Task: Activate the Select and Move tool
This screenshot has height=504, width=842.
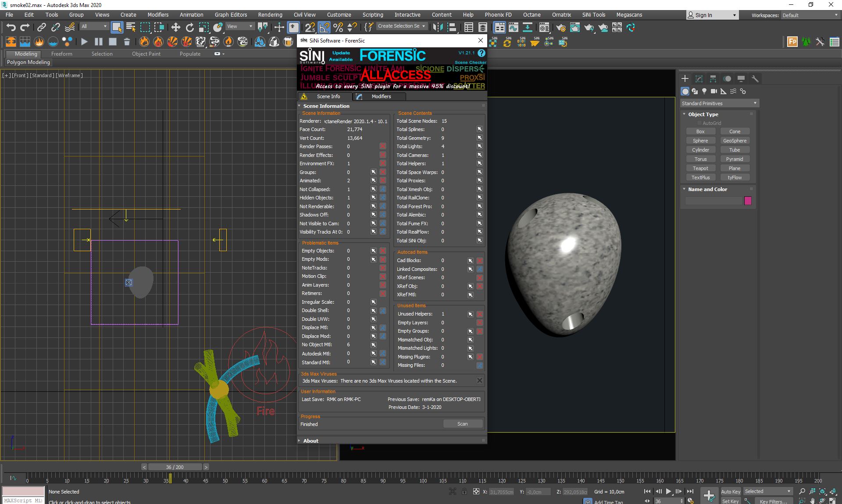Action: point(175,28)
